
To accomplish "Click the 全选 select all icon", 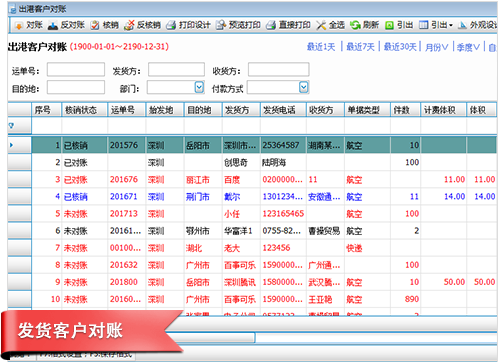I will pyautogui.click(x=321, y=25).
